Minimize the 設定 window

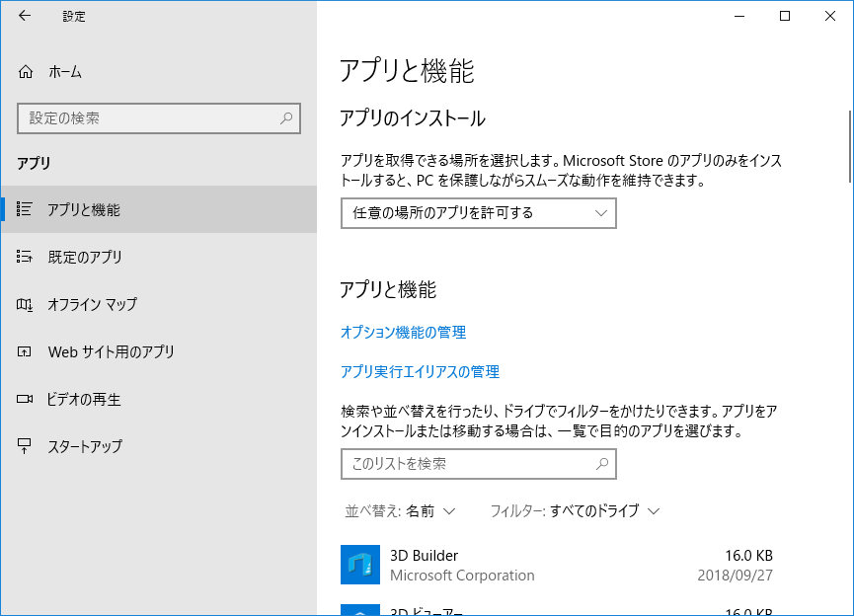(739, 16)
